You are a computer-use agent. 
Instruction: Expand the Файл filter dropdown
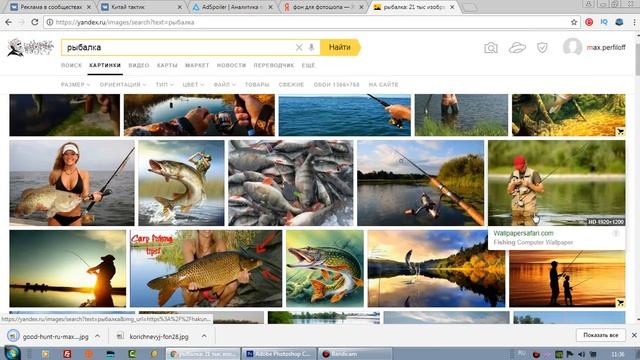click(224, 84)
